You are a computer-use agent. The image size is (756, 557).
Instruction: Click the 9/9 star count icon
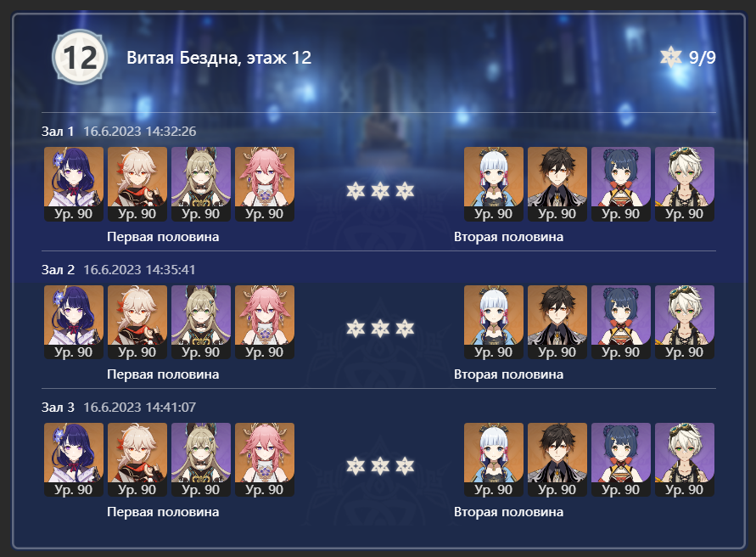[x=670, y=58]
